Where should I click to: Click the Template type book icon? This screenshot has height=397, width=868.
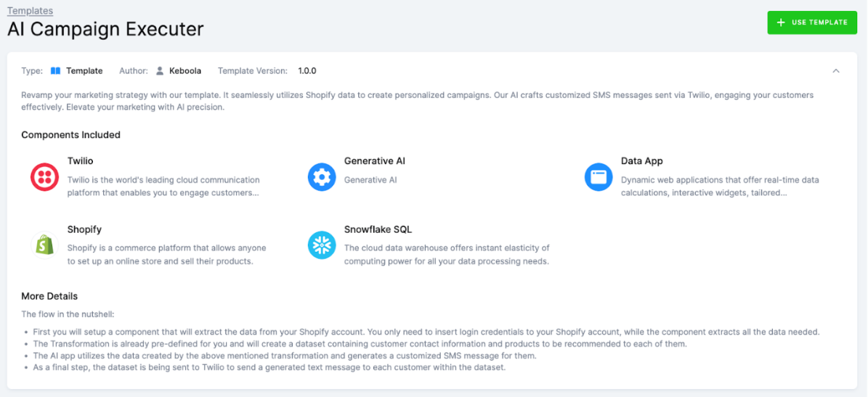point(55,71)
